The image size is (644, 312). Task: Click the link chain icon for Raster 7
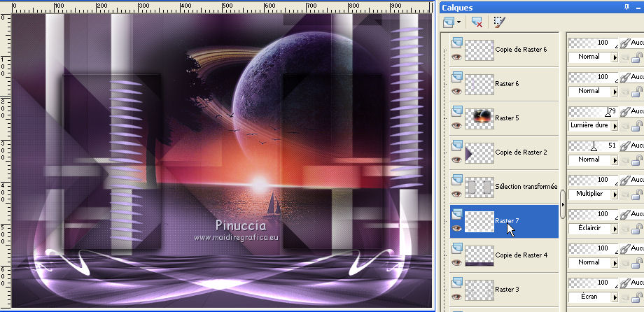(625, 214)
